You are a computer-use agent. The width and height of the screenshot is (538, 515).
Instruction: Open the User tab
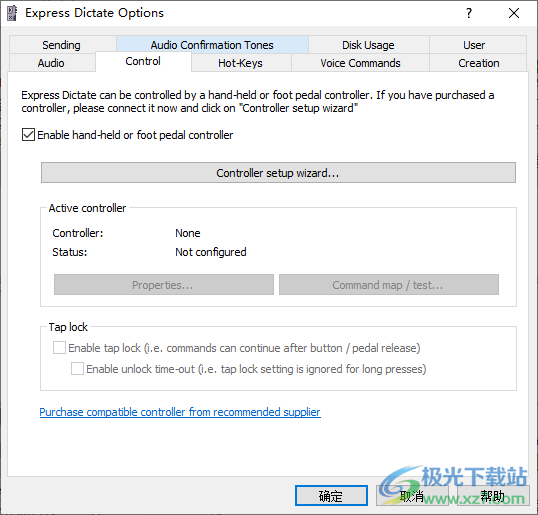474,45
